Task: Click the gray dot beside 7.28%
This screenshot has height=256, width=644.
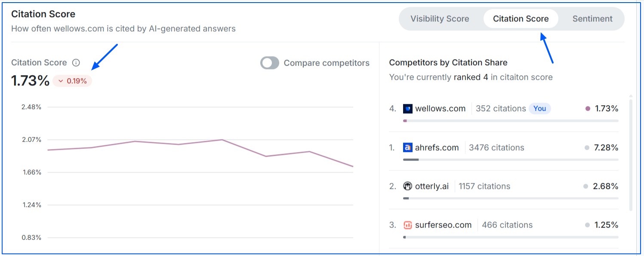Action: click(x=587, y=148)
